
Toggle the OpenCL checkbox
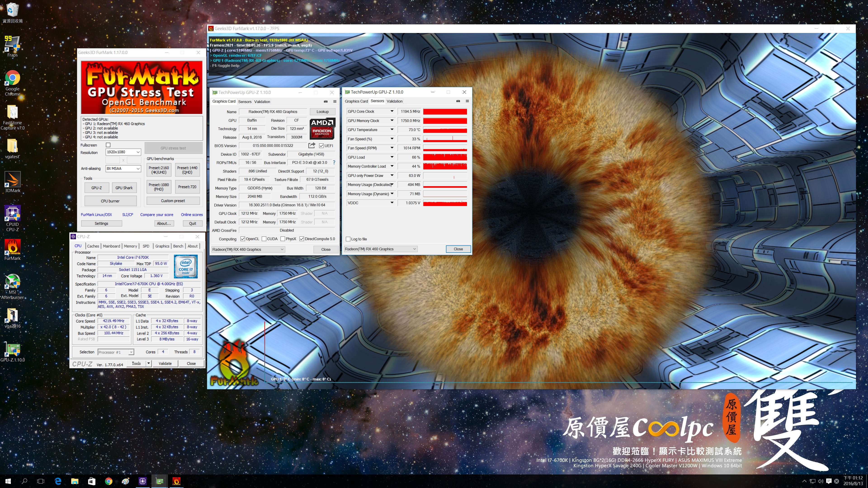point(243,239)
